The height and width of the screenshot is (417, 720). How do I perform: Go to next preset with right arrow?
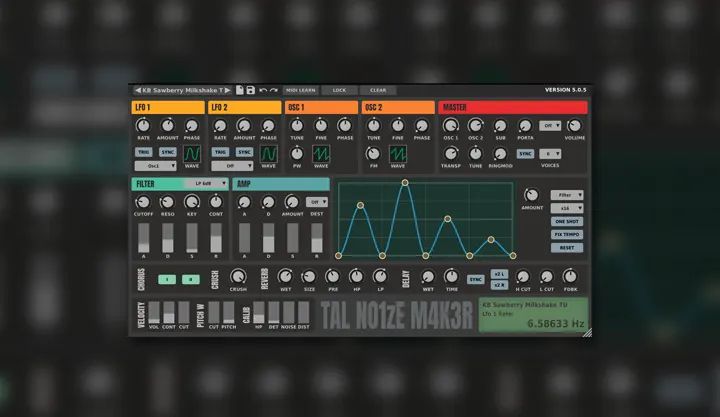coord(227,90)
